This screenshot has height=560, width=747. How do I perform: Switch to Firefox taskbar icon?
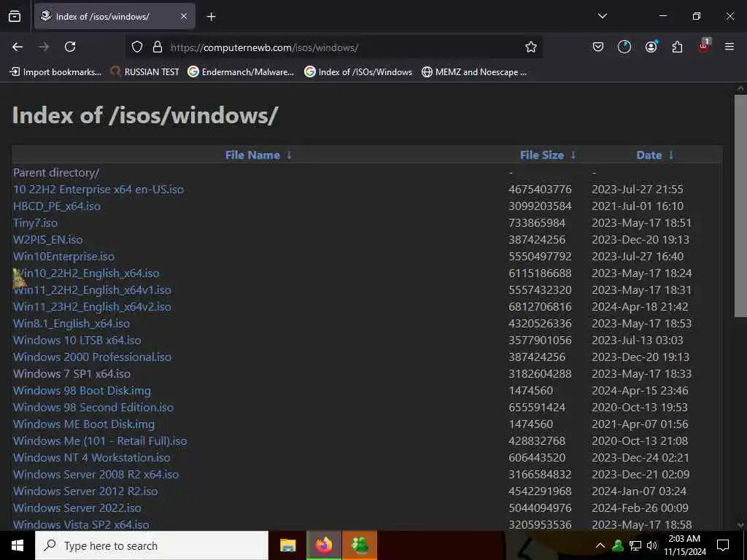tap(324, 545)
